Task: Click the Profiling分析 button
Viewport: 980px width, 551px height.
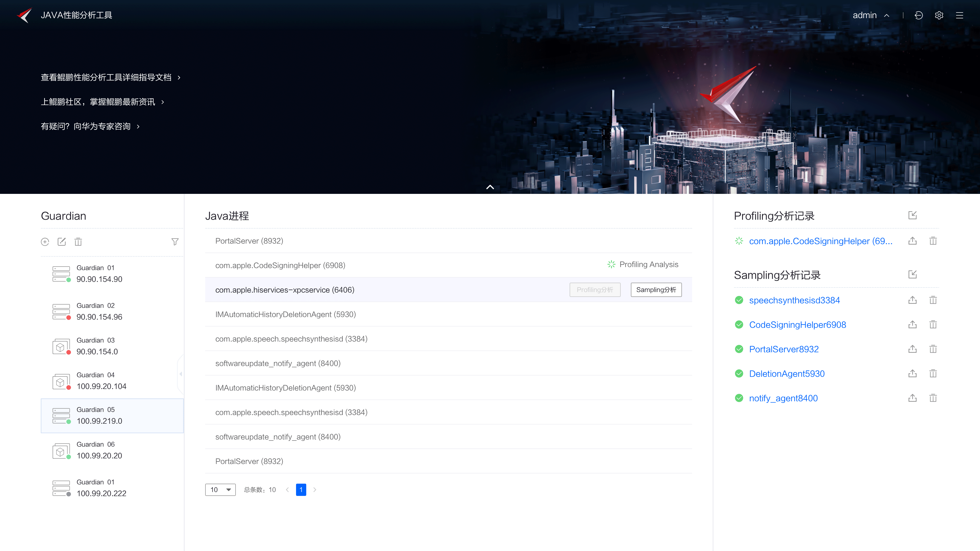Action: [x=595, y=290]
